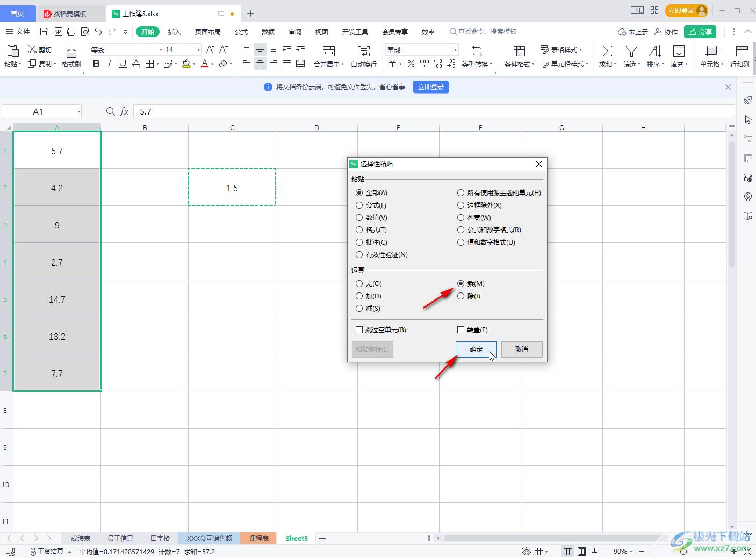756x557 pixels.
Task: Click the font color A icon
Action: click(204, 64)
